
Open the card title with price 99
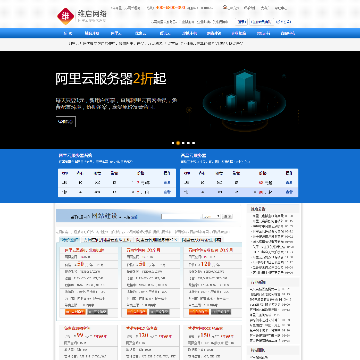coord(76,328)
